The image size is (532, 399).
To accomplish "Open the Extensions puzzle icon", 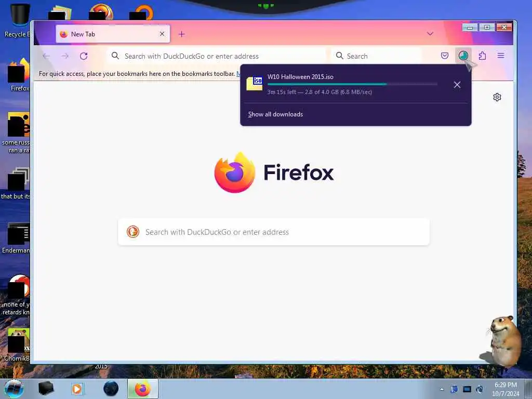I will click(482, 56).
